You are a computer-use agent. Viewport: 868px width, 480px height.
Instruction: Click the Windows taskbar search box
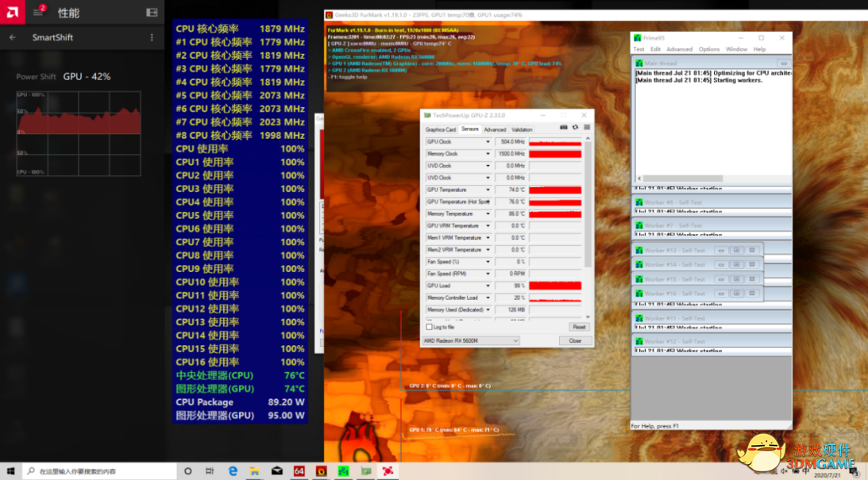coord(99,470)
